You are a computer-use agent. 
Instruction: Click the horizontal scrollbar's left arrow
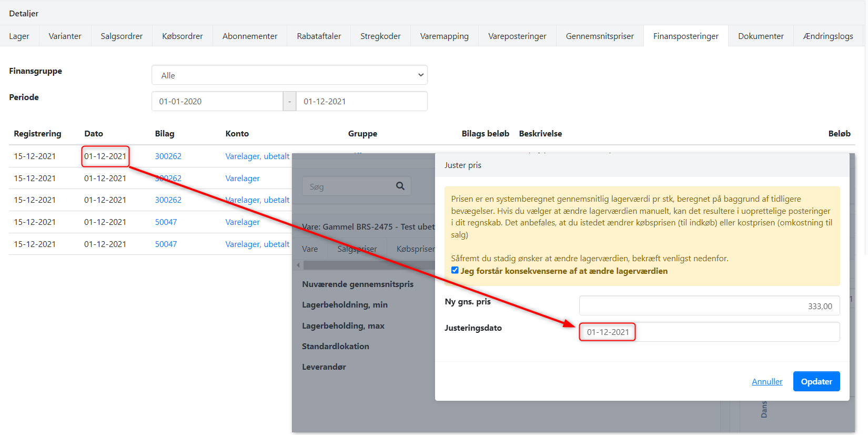(298, 265)
